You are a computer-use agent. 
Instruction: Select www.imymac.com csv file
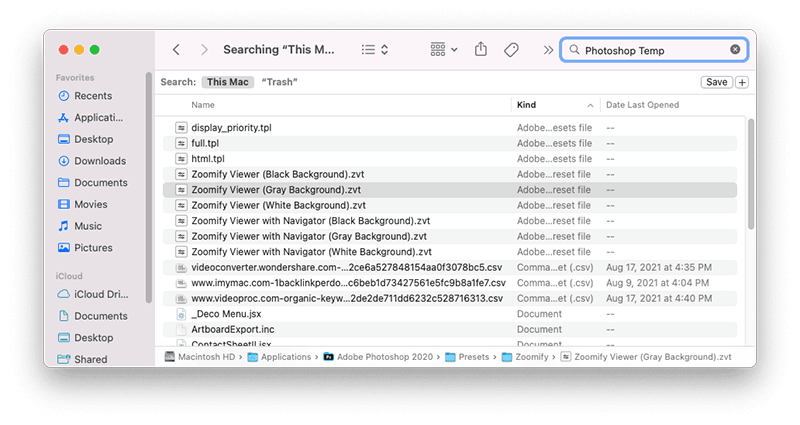click(x=450, y=283)
